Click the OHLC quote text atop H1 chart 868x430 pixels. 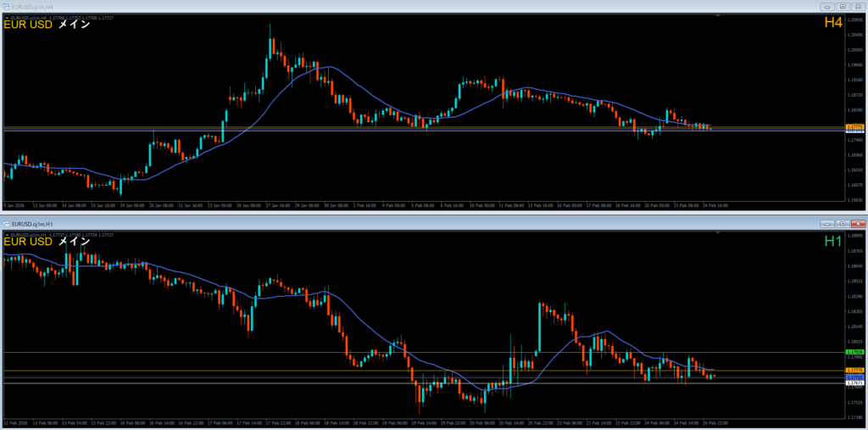point(61,235)
